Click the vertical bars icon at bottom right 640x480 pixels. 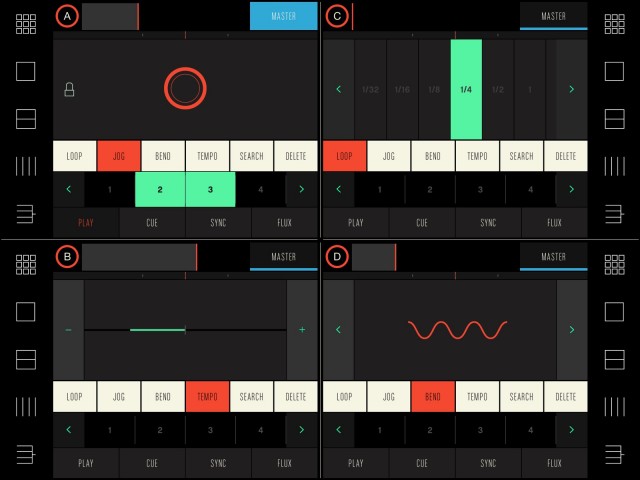(x=614, y=406)
